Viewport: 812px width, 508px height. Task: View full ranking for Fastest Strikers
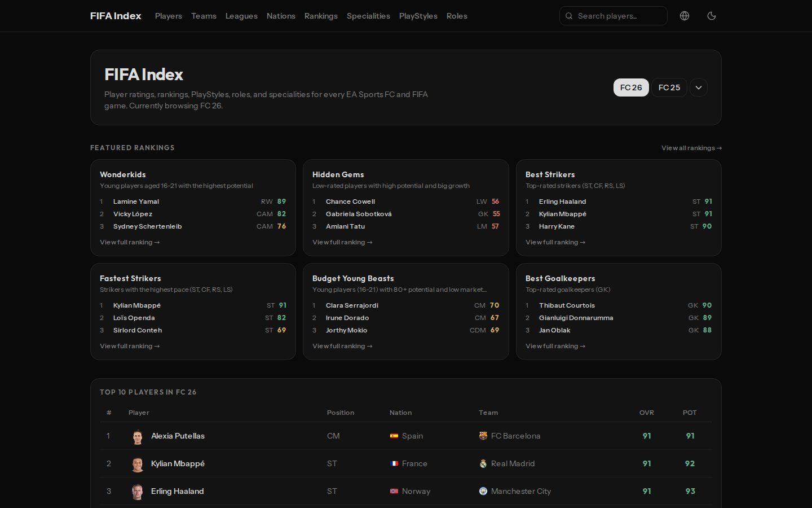[130, 346]
